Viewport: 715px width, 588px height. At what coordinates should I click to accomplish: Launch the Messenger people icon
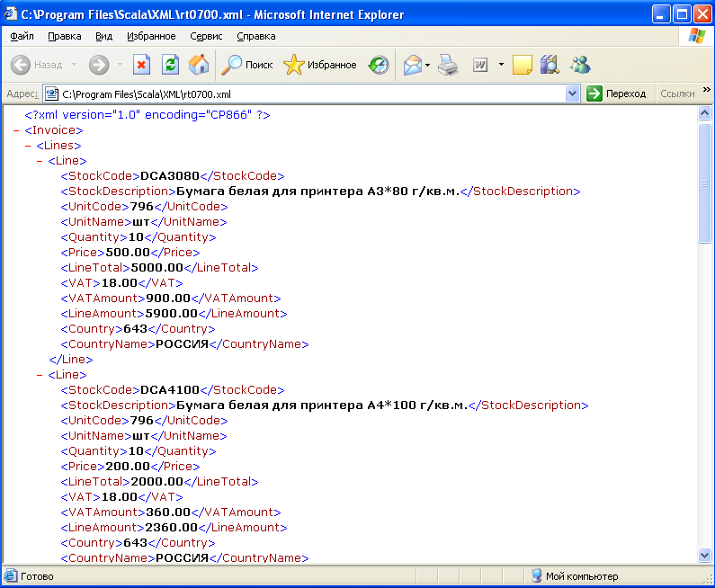[580, 65]
